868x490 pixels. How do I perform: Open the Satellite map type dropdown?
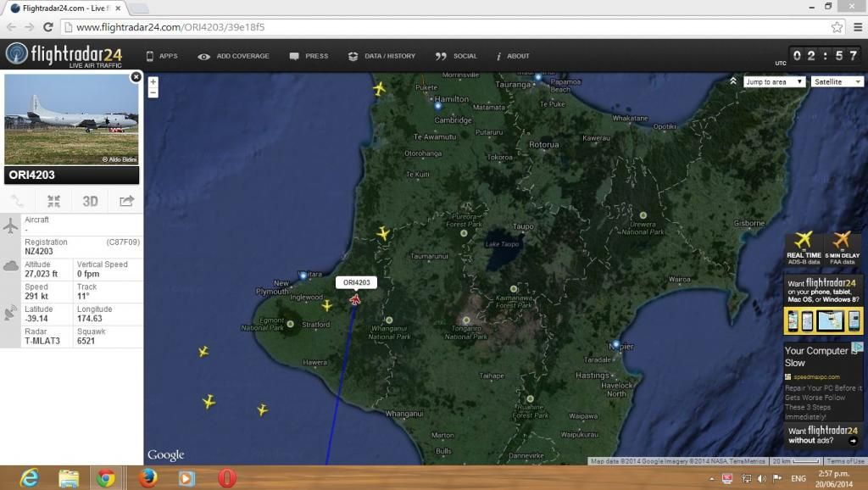(x=836, y=81)
